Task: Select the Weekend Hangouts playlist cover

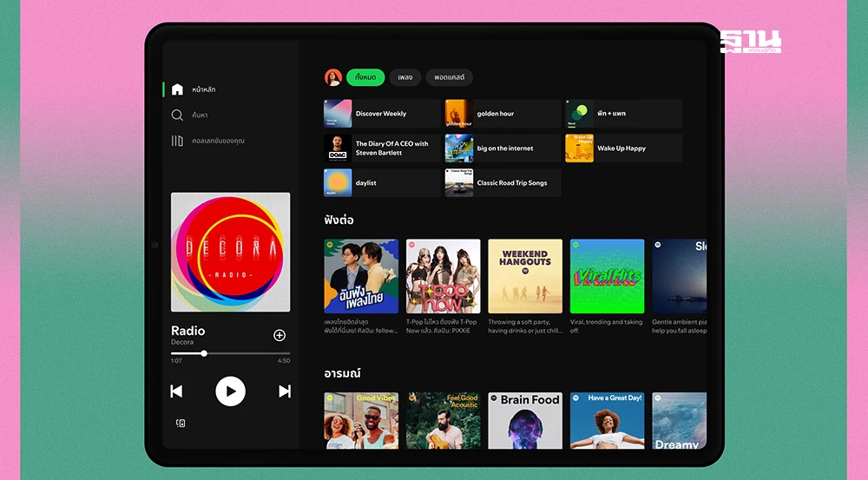Action: pos(525,276)
